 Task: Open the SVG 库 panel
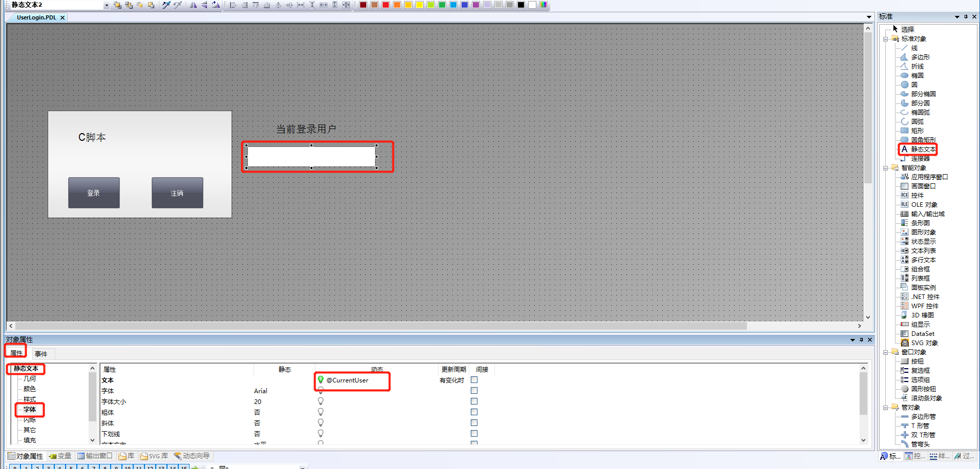[154, 456]
